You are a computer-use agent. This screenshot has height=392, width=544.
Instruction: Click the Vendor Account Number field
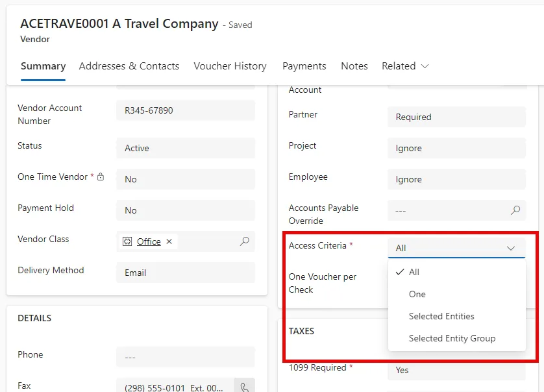coord(186,110)
